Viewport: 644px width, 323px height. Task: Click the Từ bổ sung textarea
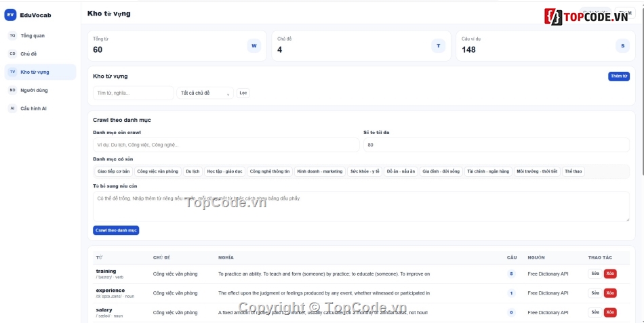361,207
